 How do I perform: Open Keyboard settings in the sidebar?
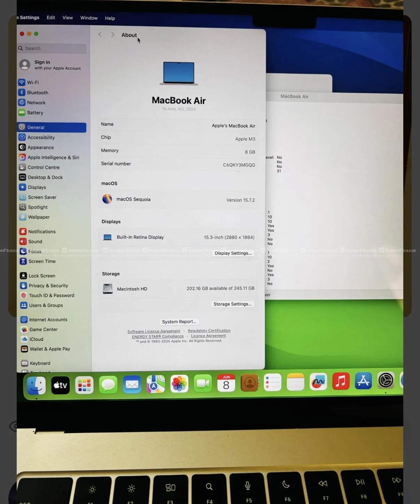36,363
